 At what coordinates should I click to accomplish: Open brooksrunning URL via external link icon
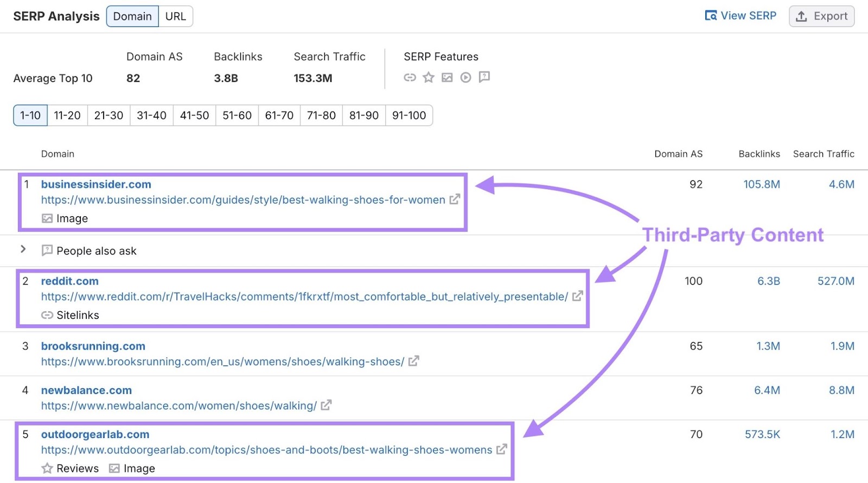point(414,361)
